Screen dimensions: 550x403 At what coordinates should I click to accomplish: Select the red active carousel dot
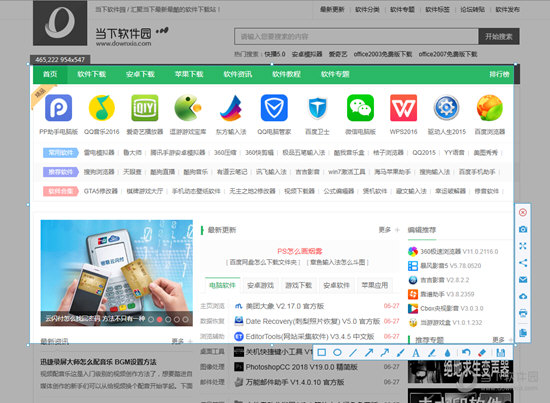click(x=160, y=320)
